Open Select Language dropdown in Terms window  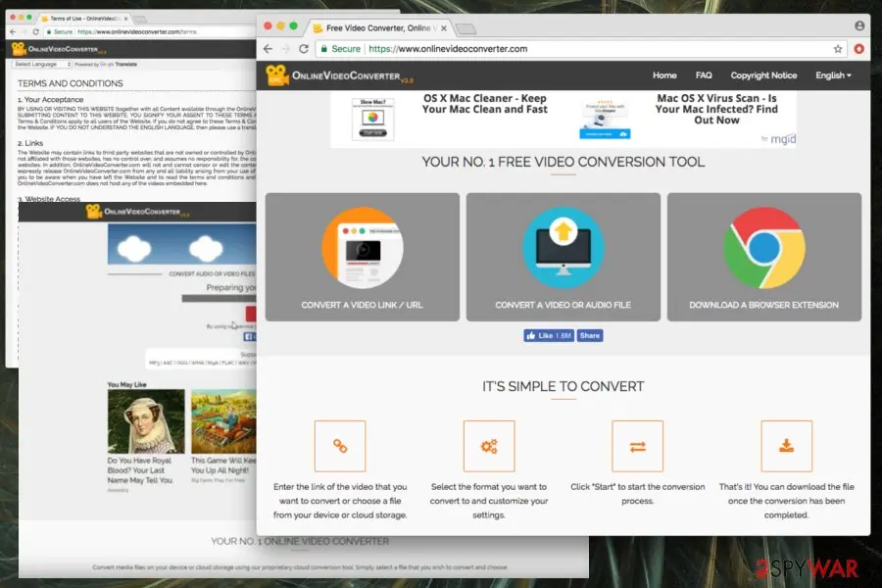click(x=43, y=64)
